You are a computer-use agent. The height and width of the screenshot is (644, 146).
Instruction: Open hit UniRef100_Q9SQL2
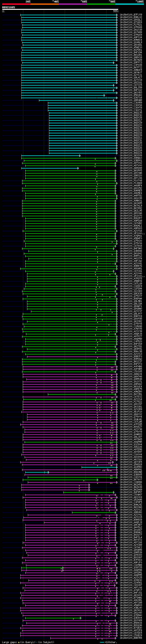131,20
